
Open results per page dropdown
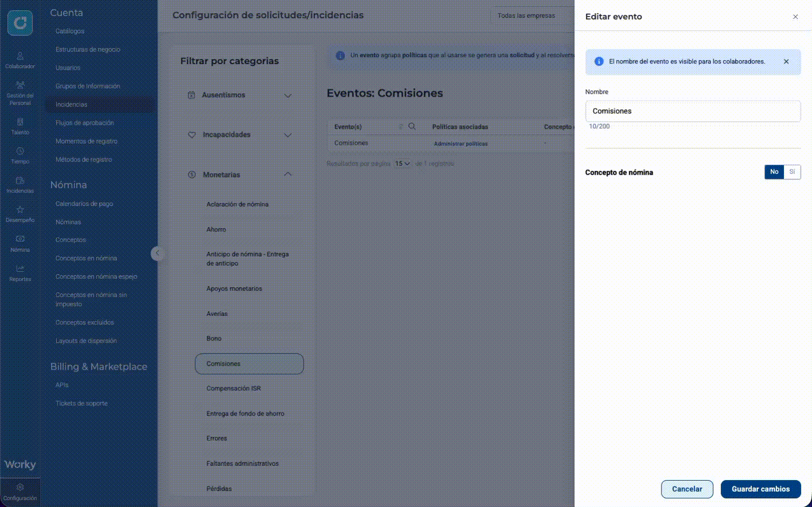[403, 164]
